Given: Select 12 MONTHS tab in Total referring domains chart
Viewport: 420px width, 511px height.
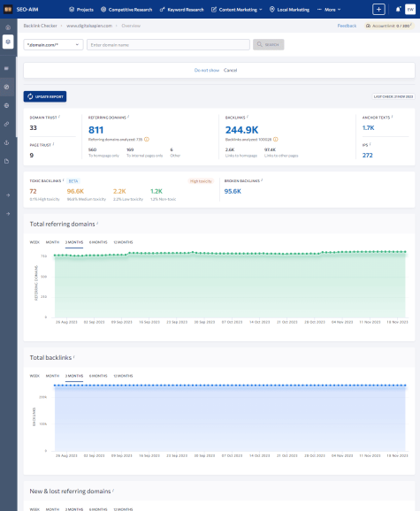Looking at the screenshot, I should (x=123, y=242).
